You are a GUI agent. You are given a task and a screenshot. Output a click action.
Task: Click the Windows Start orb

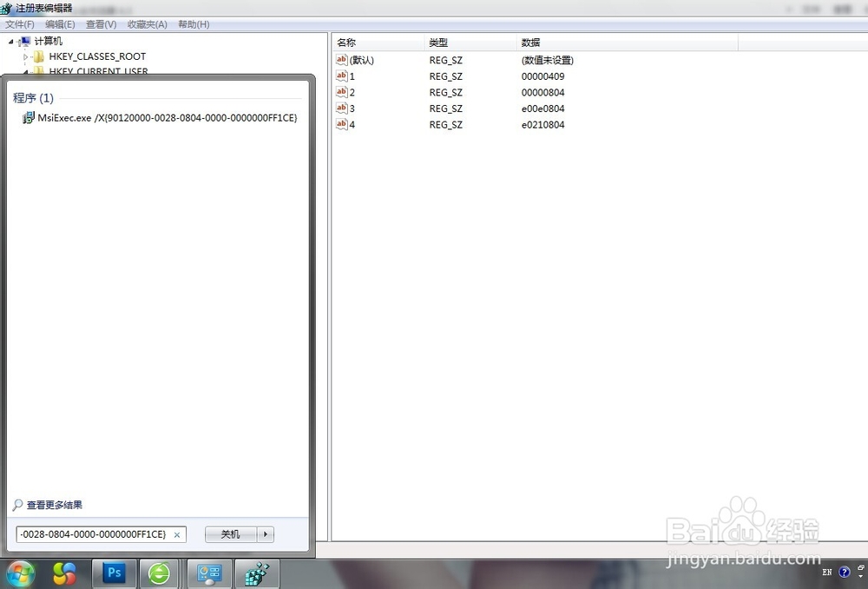pos(21,574)
